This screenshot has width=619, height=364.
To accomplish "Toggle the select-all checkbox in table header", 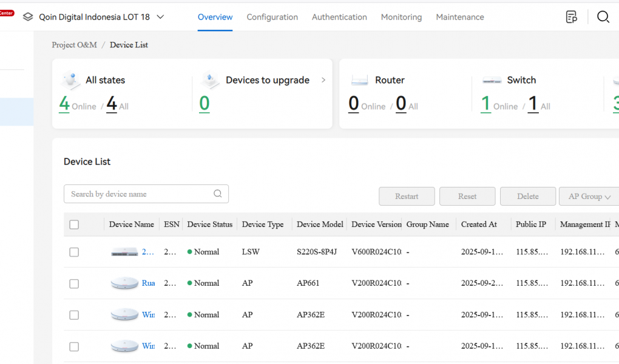I will 74,224.
